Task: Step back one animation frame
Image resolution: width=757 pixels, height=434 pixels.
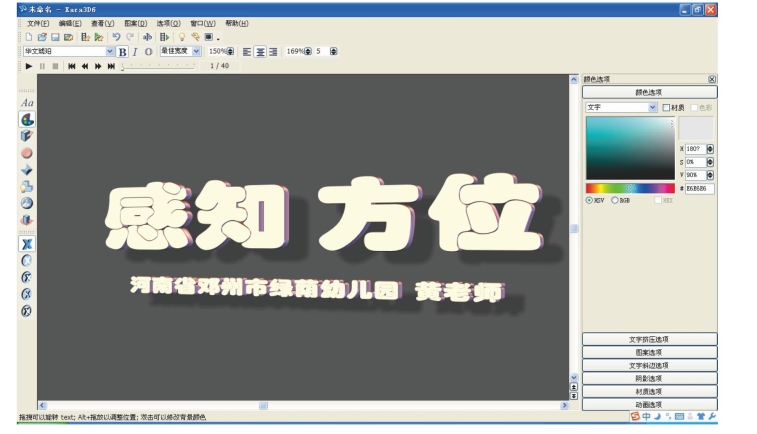Action: pos(84,66)
